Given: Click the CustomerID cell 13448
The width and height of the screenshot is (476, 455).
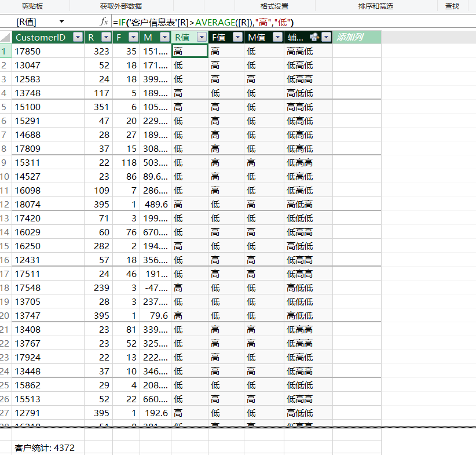Looking at the screenshot, I should pos(48,371).
